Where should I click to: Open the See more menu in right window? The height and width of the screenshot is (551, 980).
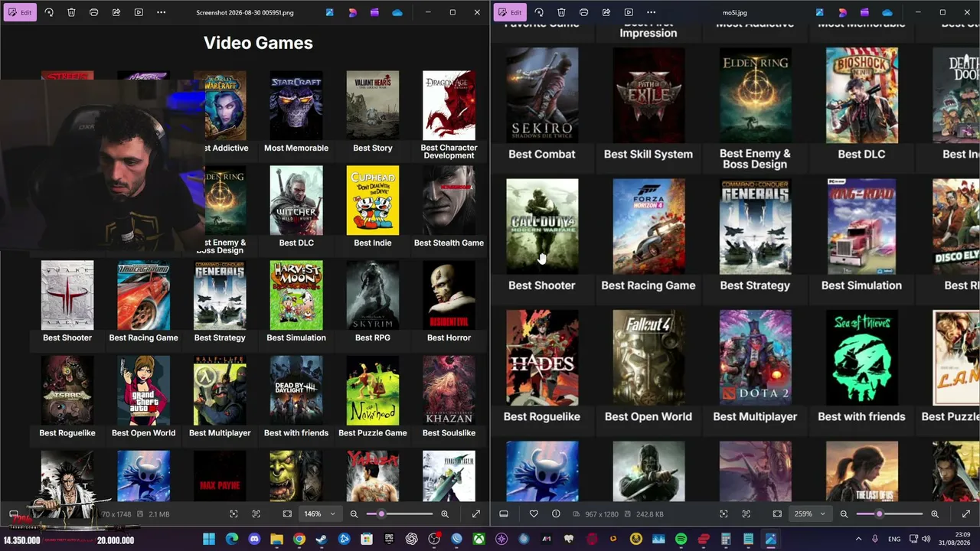tap(651, 12)
